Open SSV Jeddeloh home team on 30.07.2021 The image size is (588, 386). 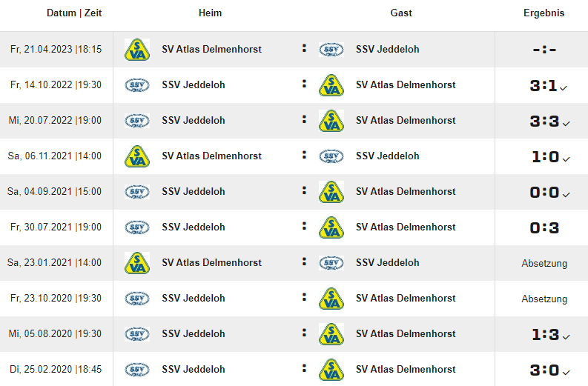click(x=193, y=227)
